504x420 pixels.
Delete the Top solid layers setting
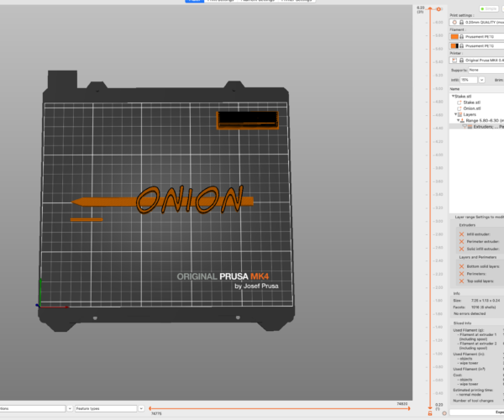click(x=460, y=281)
